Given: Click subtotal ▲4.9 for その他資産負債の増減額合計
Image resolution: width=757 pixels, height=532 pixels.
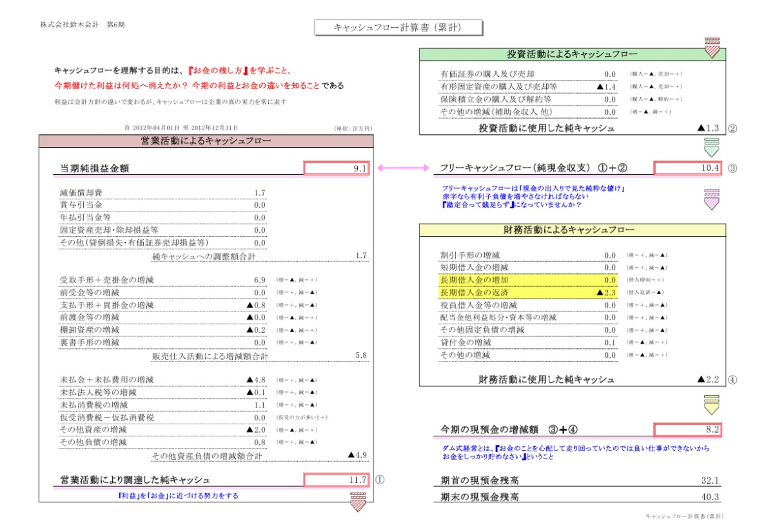Looking at the screenshot, I should click(358, 455).
